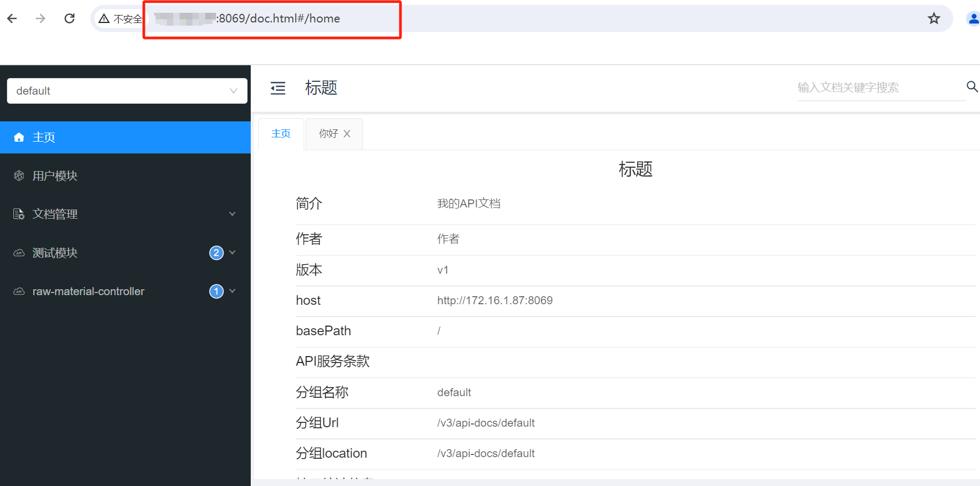
Task: Open 用户模块 in the sidebar
Action: (125, 176)
